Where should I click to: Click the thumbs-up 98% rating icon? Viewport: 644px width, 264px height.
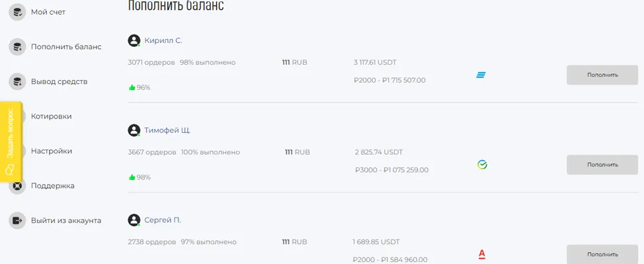click(x=132, y=177)
